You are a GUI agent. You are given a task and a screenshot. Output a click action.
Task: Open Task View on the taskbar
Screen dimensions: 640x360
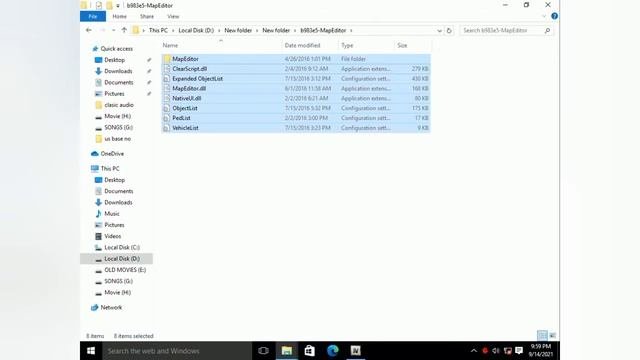pos(263,351)
